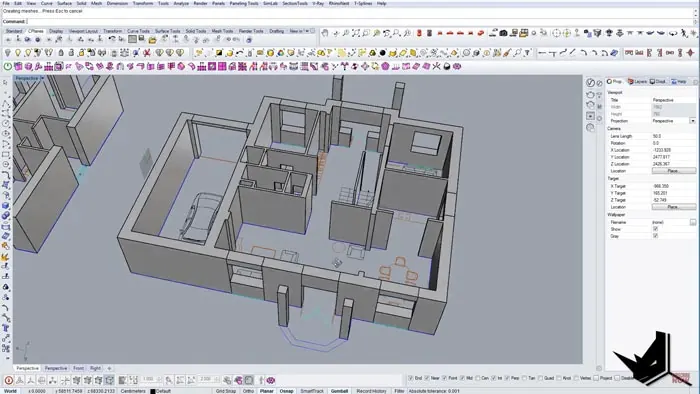Click the red X icon in the visibility toolbar
The image size is (700, 394).
click(x=147, y=53)
